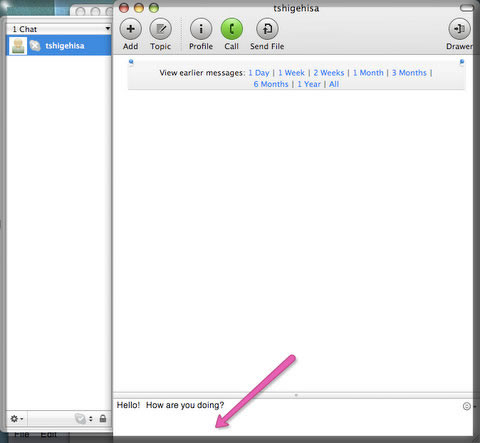Open the emoticon picker in message field
The width and height of the screenshot is (480, 443).
(467, 406)
